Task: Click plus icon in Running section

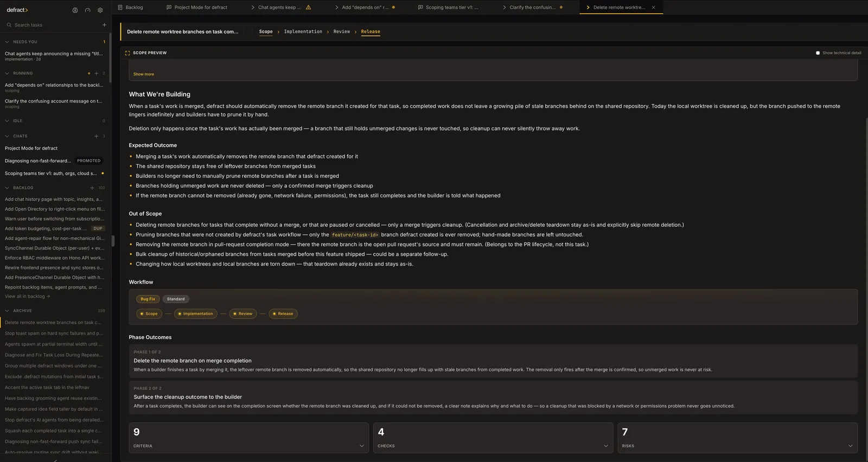Action: [97, 73]
